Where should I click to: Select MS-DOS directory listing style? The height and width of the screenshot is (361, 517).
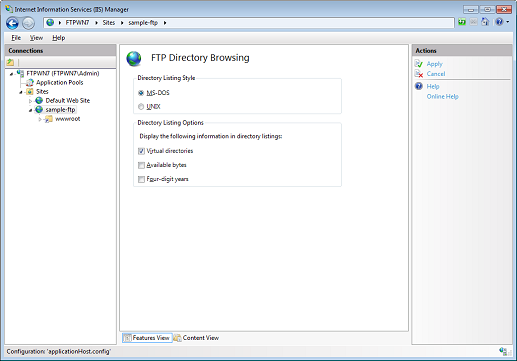tap(141, 93)
